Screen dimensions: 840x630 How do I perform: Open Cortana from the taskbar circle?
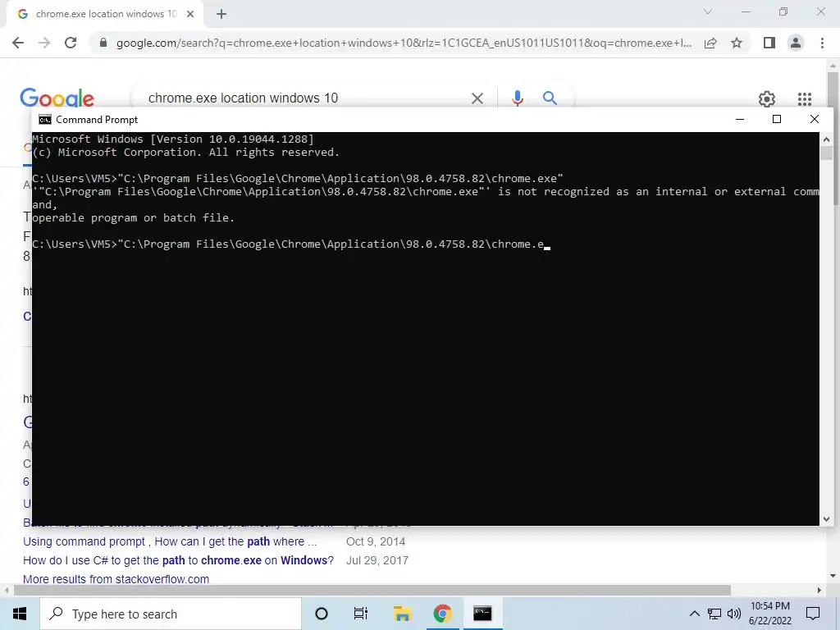(x=322, y=614)
